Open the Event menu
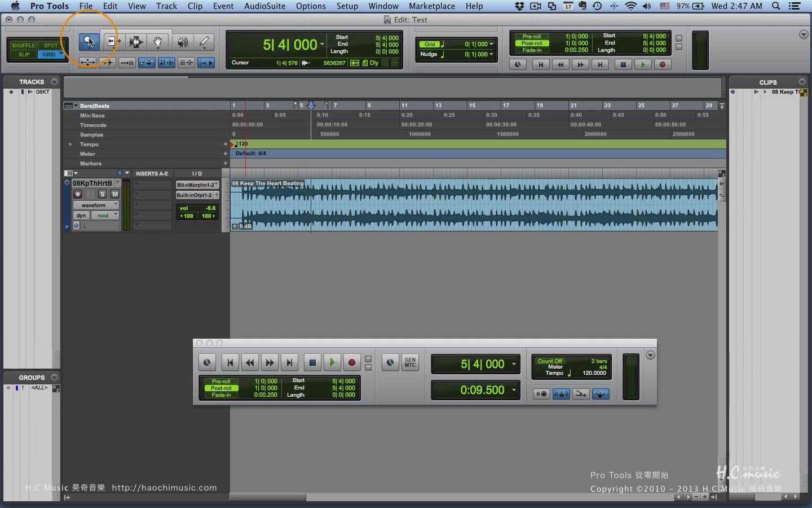Viewport: 812px width, 508px height. tap(223, 6)
